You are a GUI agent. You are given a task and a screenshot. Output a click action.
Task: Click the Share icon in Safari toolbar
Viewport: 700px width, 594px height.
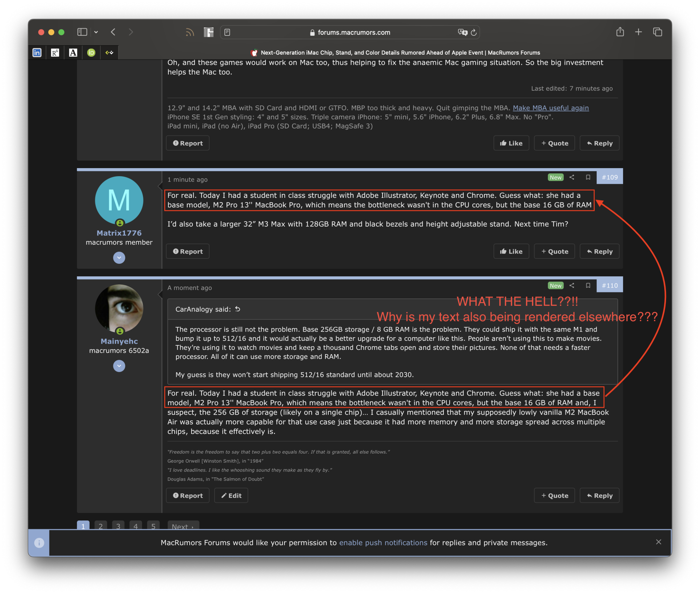[620, 32]
